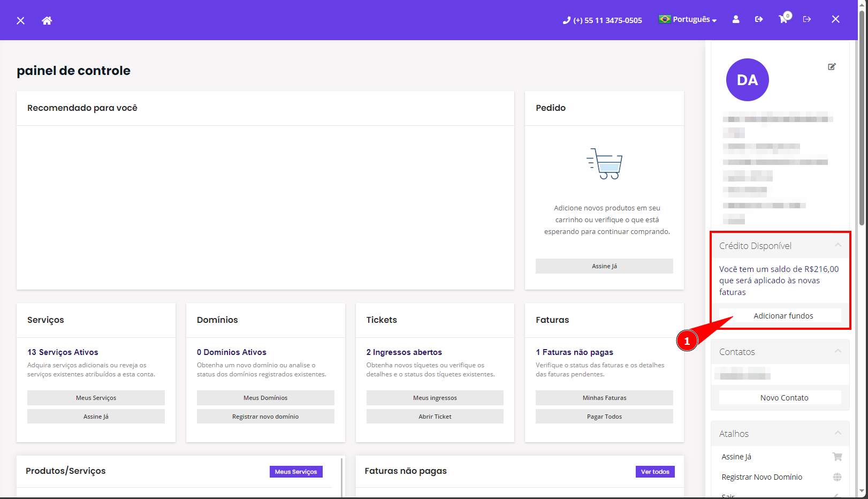
Task: Click the user account icon in header
Action: [736, 19]
